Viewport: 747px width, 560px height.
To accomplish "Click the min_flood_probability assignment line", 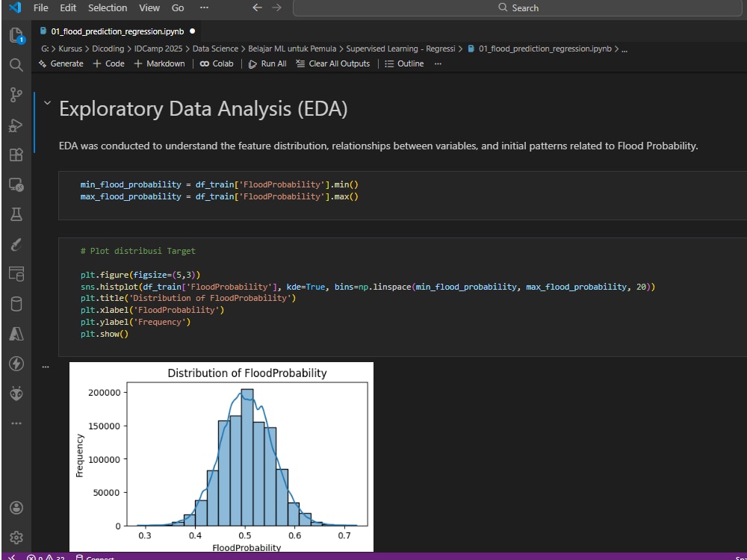I will pos(219,184).
